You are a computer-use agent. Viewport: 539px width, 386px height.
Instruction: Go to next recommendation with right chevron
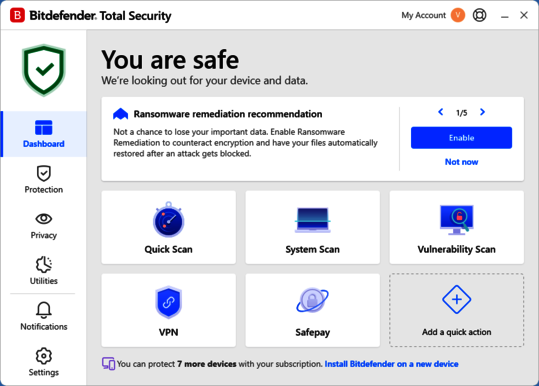[482, 112]
